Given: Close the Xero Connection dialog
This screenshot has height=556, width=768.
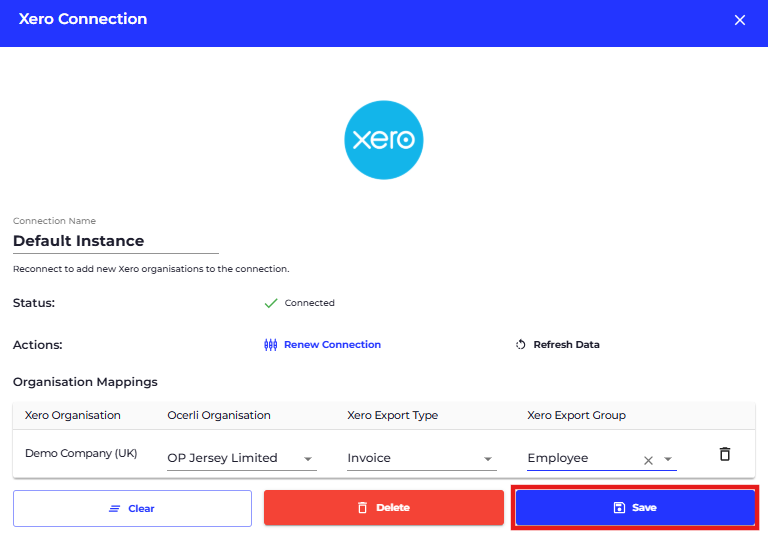Looking at the screenshot, I should pos(740,20).
